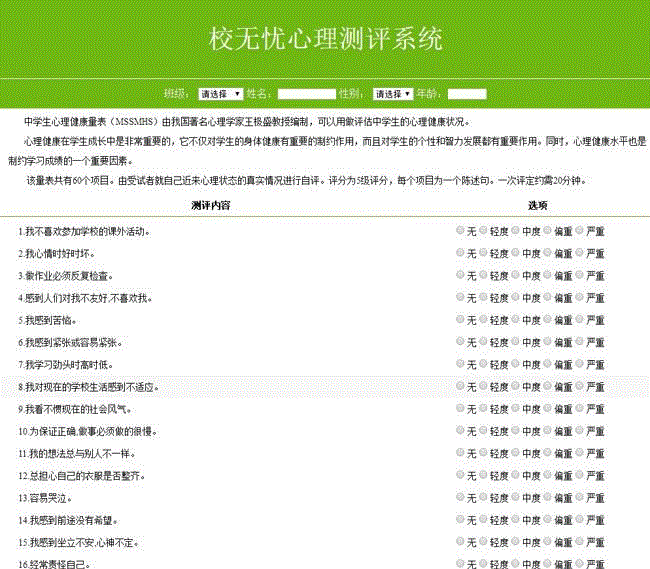Choose 中度 for question 12 衣服是否整齐
This screenshot has width=650, height=569.
514,475
